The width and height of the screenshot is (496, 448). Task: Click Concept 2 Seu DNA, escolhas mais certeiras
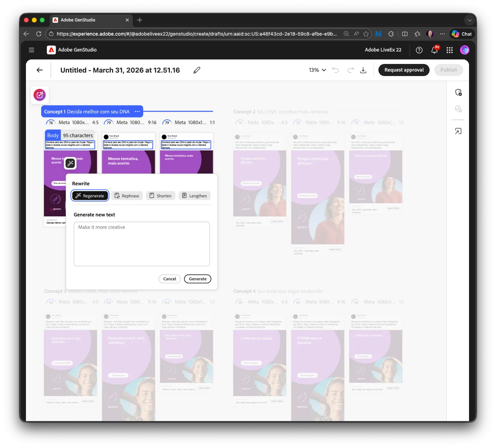pos(281,112)
